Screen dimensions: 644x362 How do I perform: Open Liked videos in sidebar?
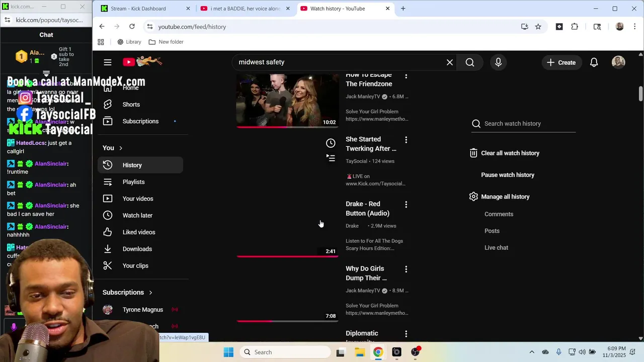(x=140, y=232)
